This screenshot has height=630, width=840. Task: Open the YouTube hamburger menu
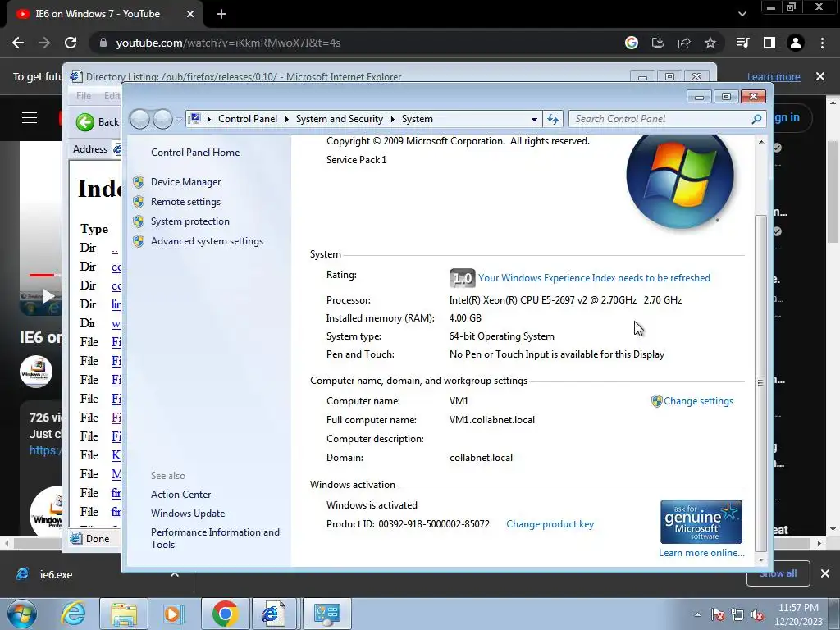click(x=30, y=118)
